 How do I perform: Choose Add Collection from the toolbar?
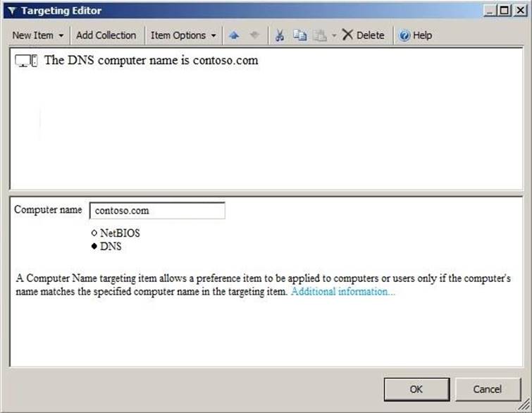click(106, 35)
